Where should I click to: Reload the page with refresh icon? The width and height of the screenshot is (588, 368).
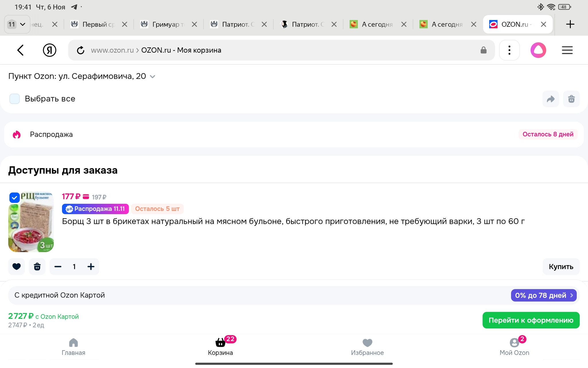tap(81, 50)
